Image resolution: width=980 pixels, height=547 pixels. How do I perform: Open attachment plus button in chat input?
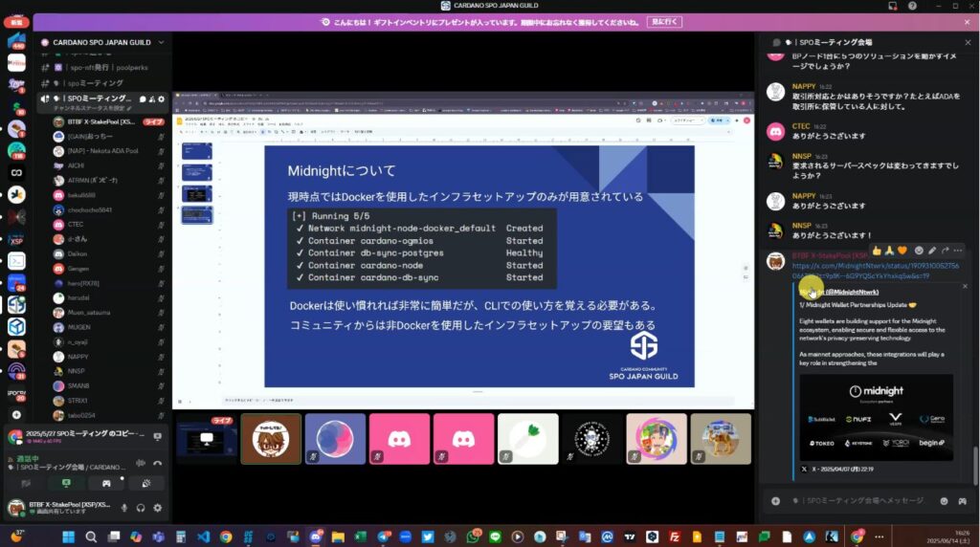tap(775, 501)
